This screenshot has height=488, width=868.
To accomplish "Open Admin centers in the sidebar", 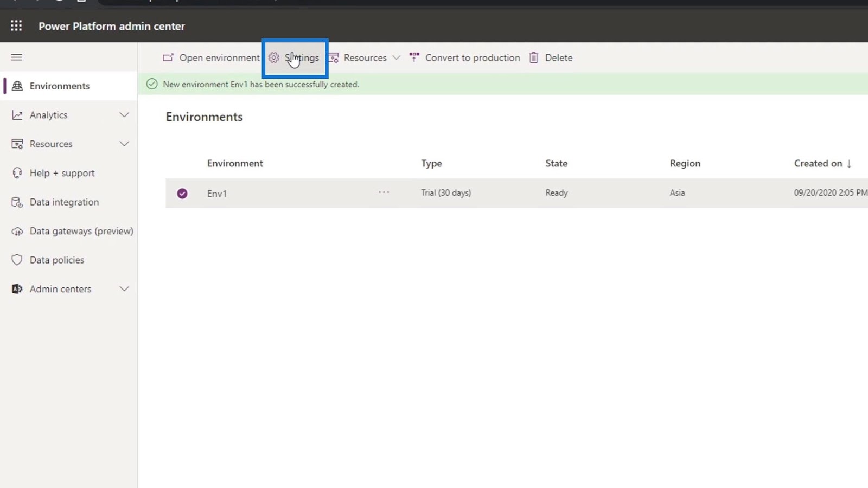I will (69, 289).
